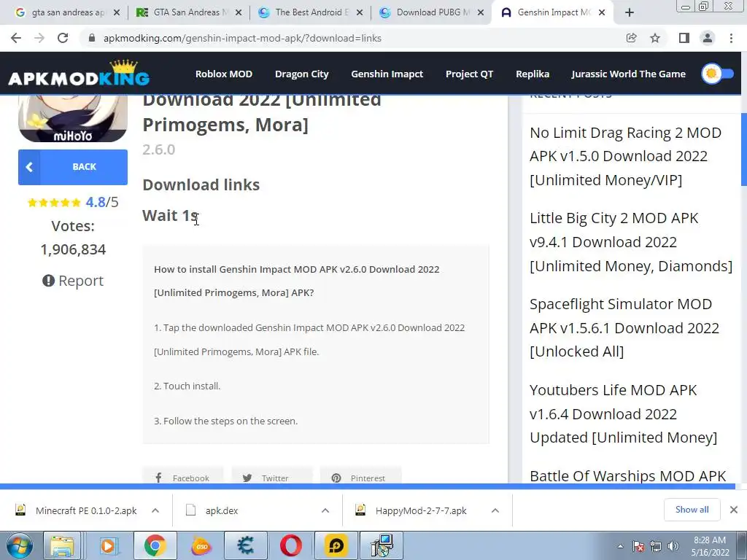Open the Dragon City menu item

tap(301, 74)
